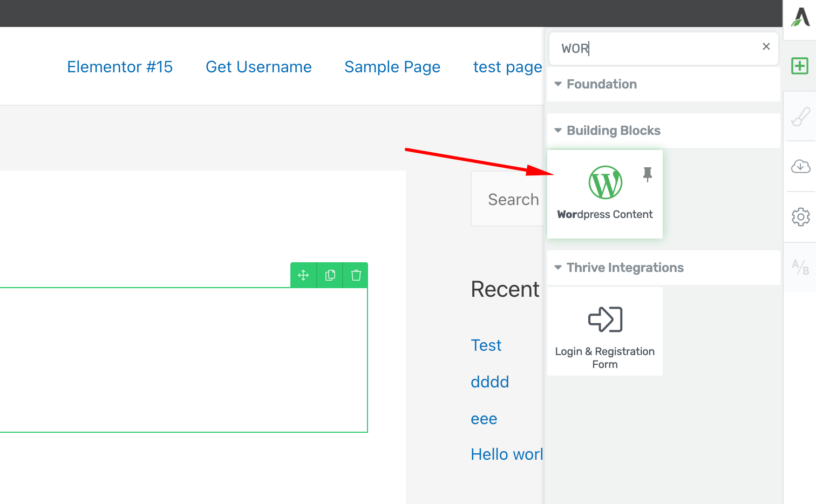
Task: Open the Get Username nav link
Action: click(x=259, y=67)
